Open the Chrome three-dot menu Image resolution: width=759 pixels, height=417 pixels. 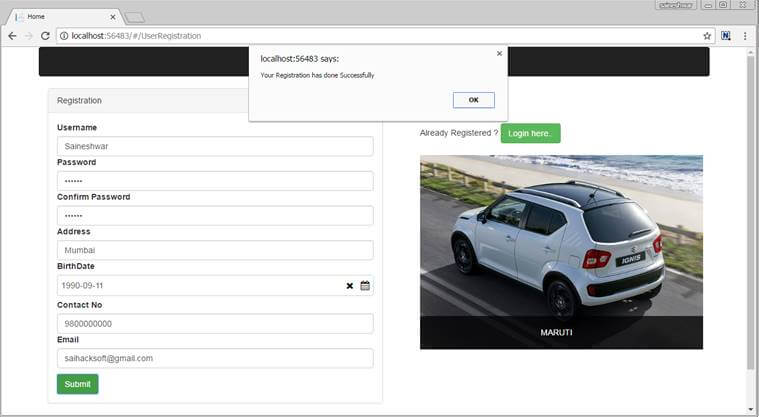pyautogui.click(x=745, y=36)
